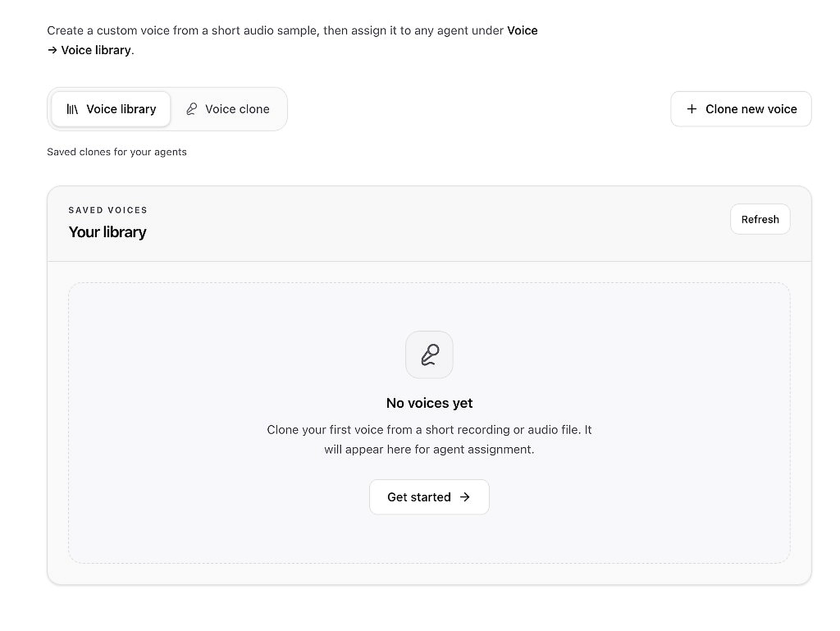The height and width of the screenshot is (631, 840).
Task: Click the 'Your library' heading
Action: [107, 232]
